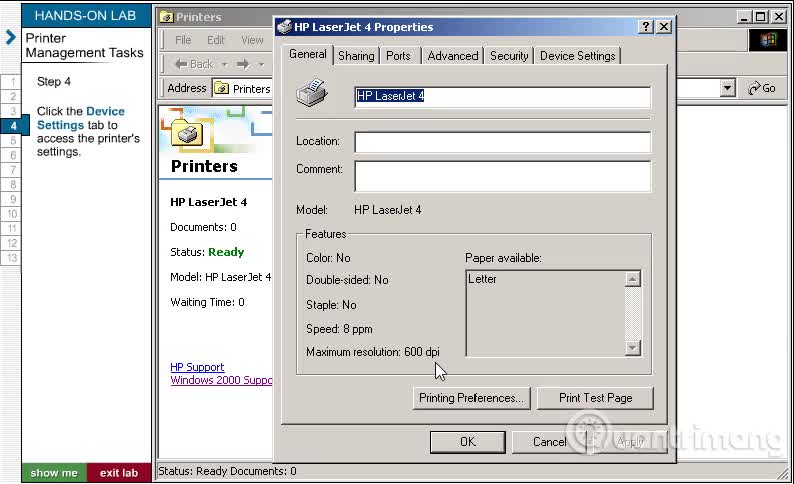This screenshot has width=794, height=484.
Task: Maximize the Printers window
Action: tap(760, 17)
